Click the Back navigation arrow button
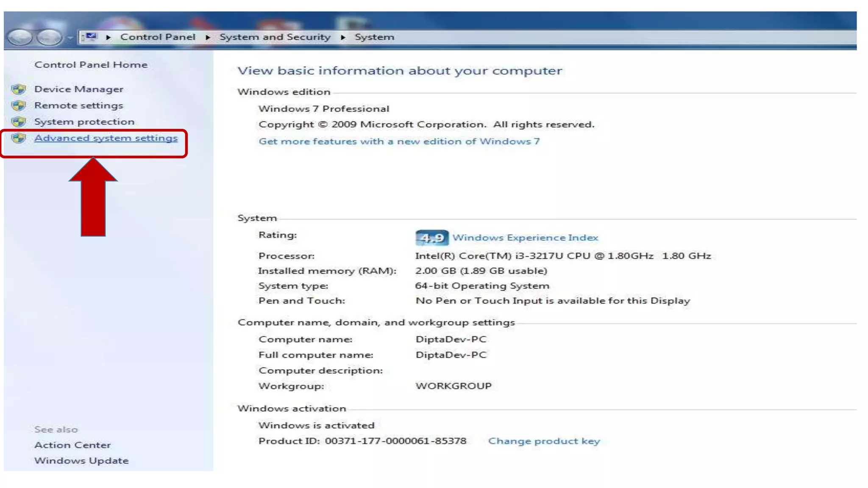The height and width of the screenshot is (488, 868). [x=20, y=38]
